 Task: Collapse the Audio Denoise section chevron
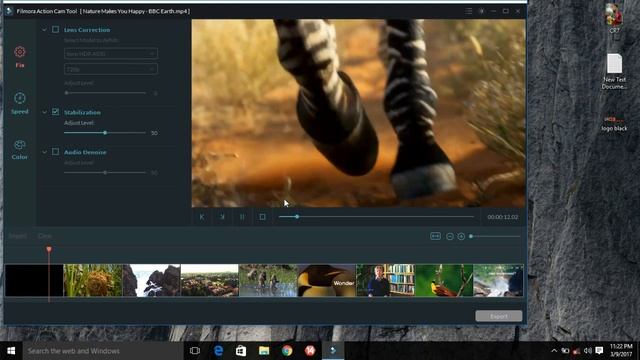click(44, 152)
